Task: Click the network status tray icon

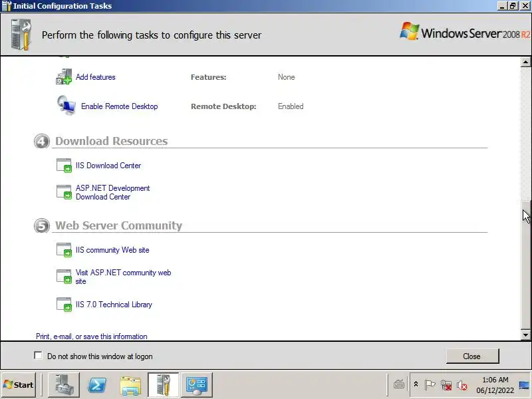Action: (446, 385)
